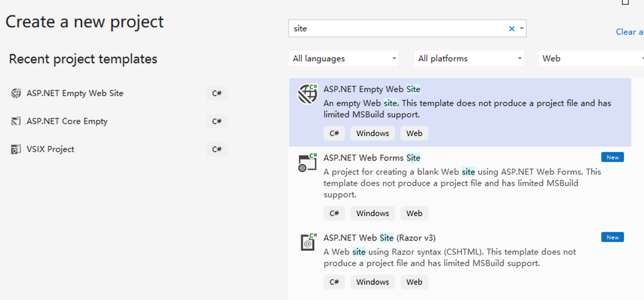Click the ASP.NET Empty Web Site globe icon

coord(307,94)
